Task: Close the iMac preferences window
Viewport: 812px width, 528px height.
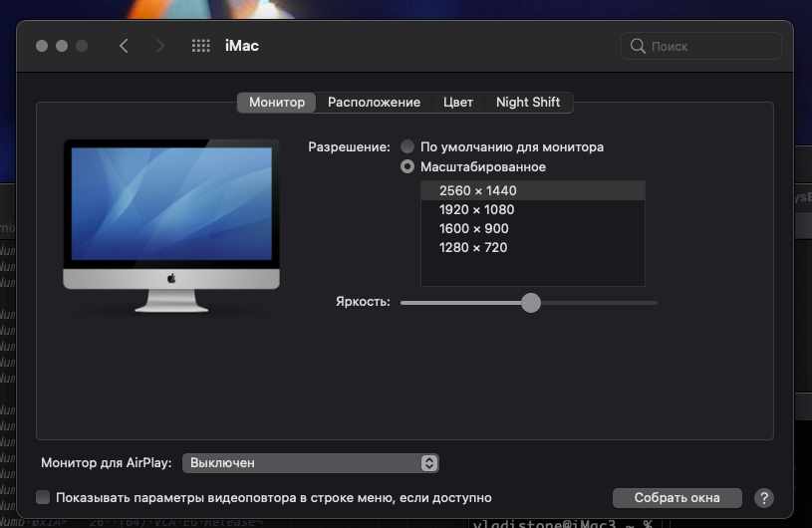Action: click(x=42, y=46)
